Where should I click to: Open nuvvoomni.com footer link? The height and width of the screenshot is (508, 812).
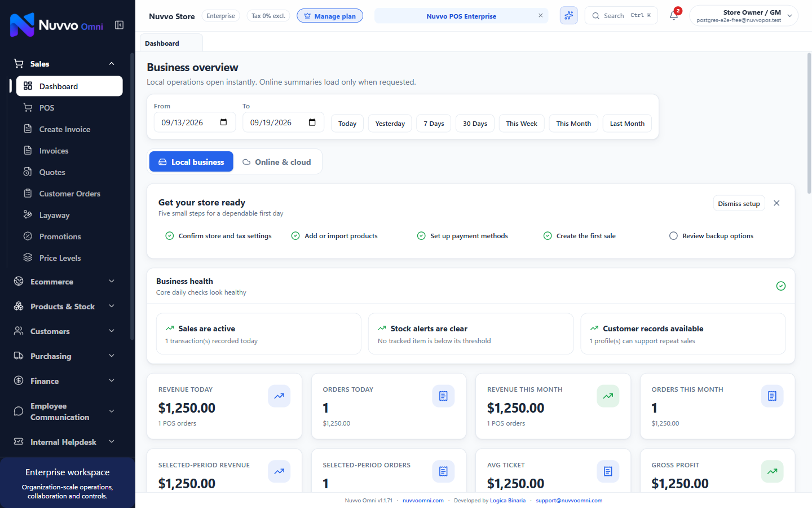(x=423, y=501)
